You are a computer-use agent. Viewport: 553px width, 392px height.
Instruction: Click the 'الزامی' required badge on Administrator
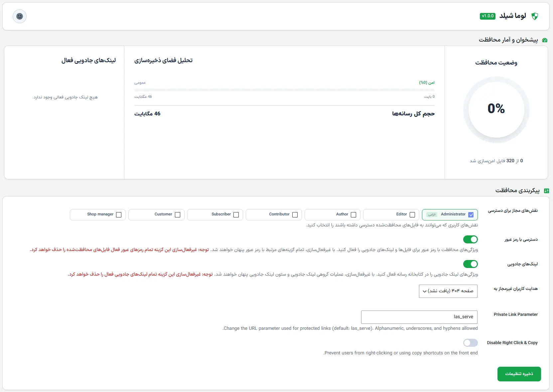tap(432, 215)
